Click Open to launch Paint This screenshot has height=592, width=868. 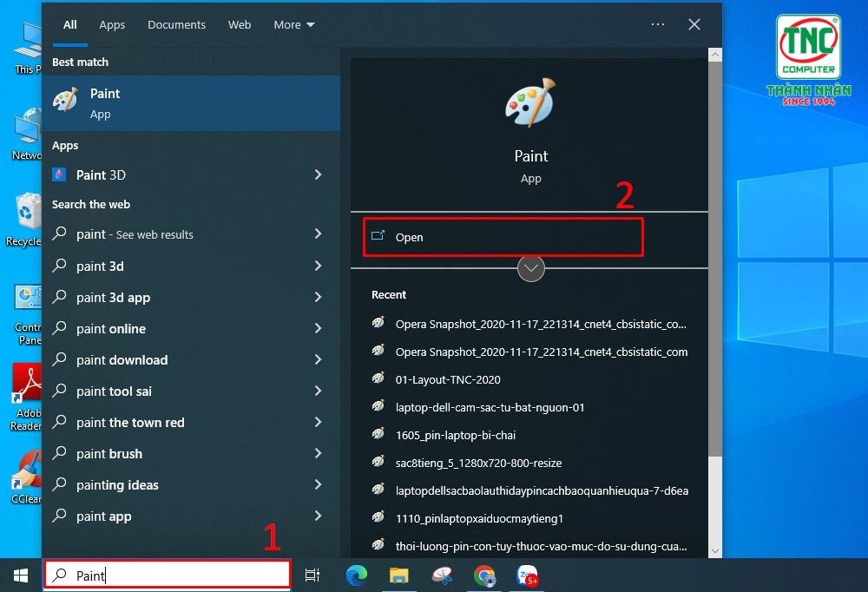pyautogui.click(x=503, y=237)
